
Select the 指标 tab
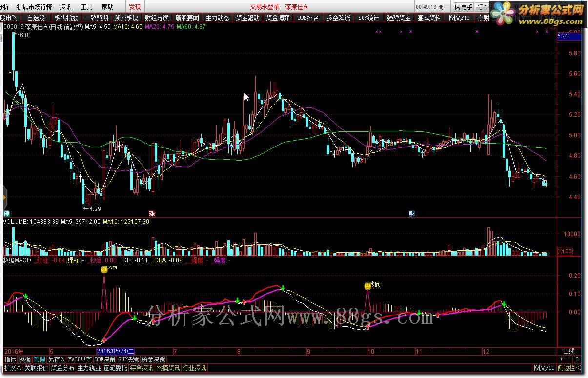click(10, 359)
